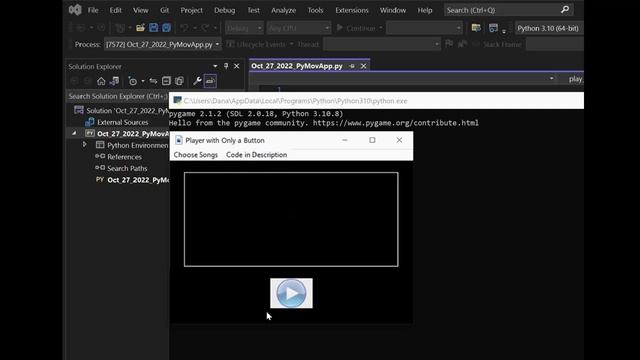Open the Debug configuration dropdown
Screen dimensions: 640x360
244,28
